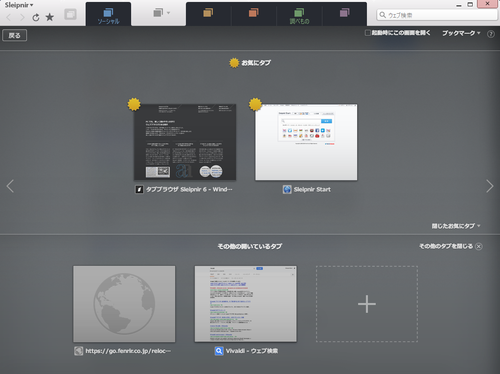This screenshot has width=500, height=374.
Task: Select the purple tab group icon
Action: [345, 13]
